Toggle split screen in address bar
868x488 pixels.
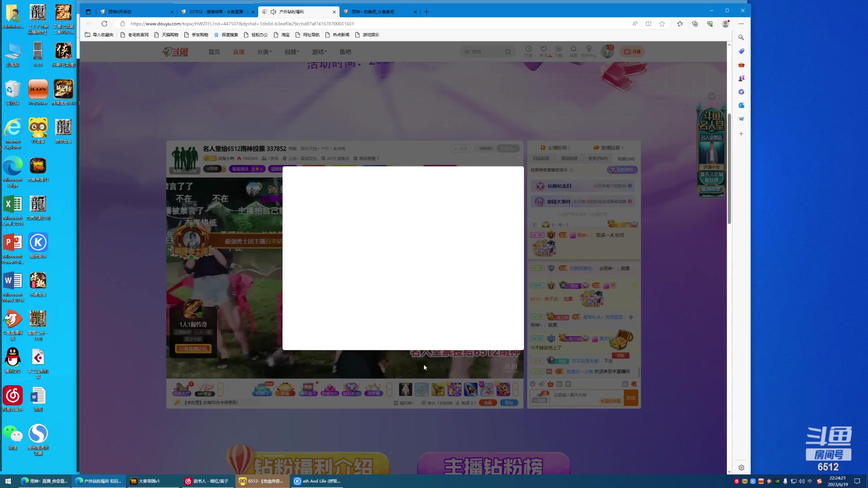click(648, 24)
